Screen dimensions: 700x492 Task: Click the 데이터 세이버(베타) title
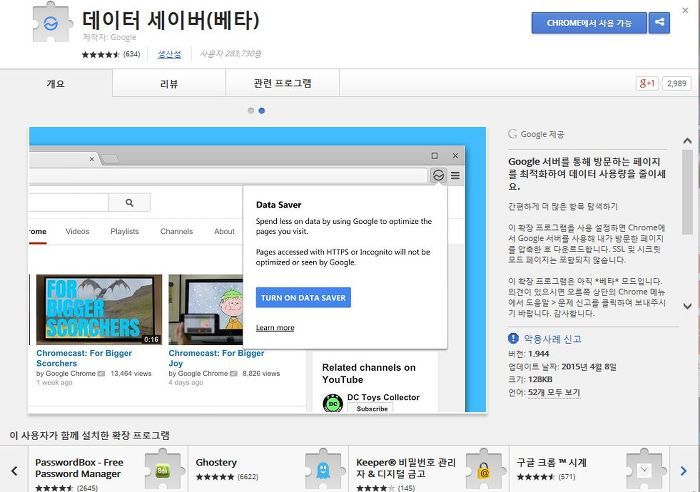(x=171, y=20)
